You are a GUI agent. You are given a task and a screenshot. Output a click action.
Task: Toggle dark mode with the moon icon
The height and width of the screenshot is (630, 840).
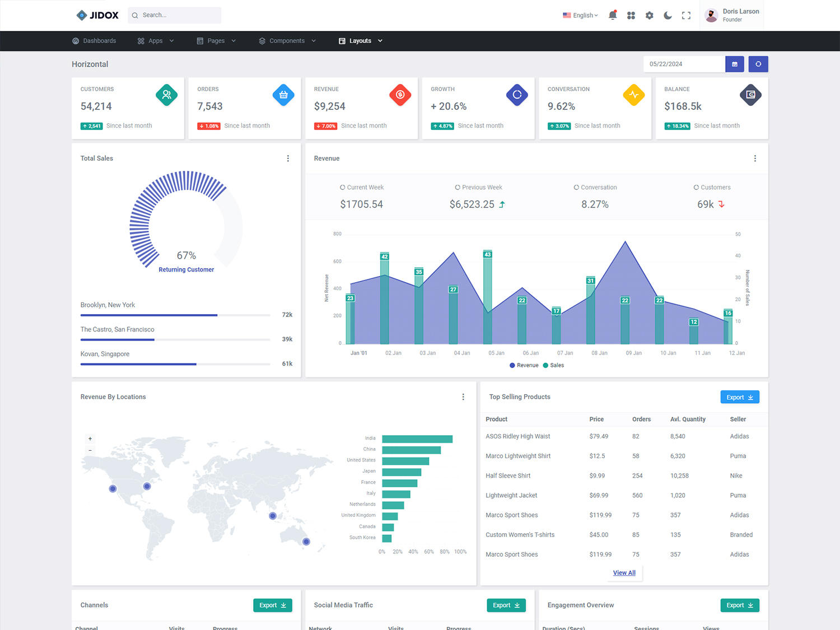pos(668,15)
